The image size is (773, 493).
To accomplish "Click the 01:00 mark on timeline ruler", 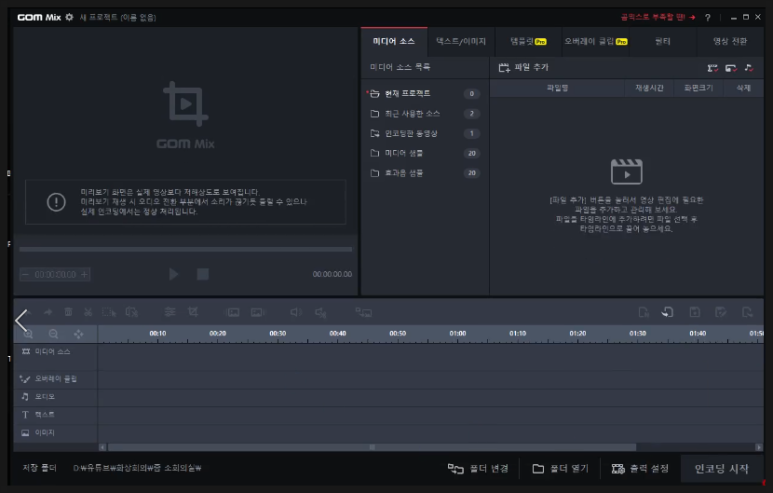I will pyautogui.click(x=457, y=334).
